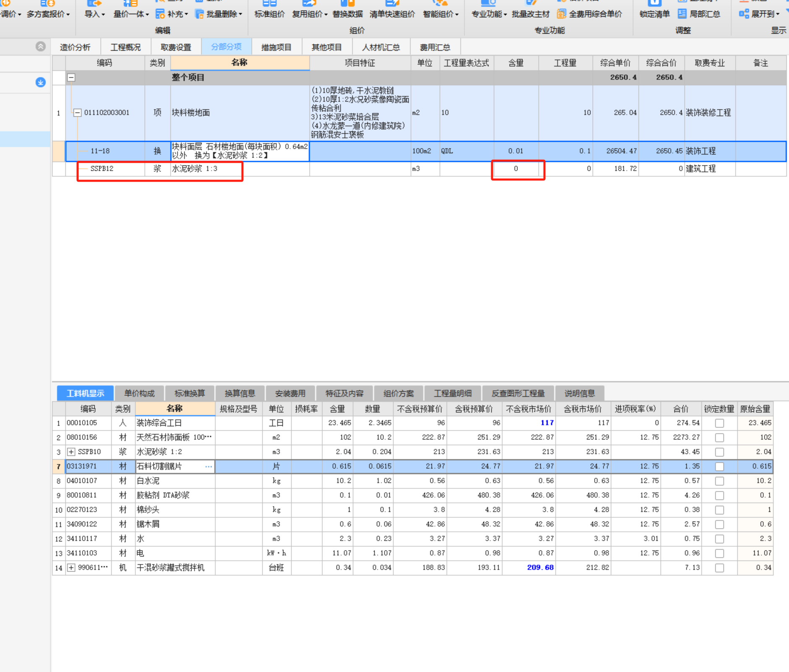Image resolution: width=789 pixels, height=672 pixels.
Task: Open the 标准换算 bottom tab
Action: pyautogui.click(x=190, y=393)
